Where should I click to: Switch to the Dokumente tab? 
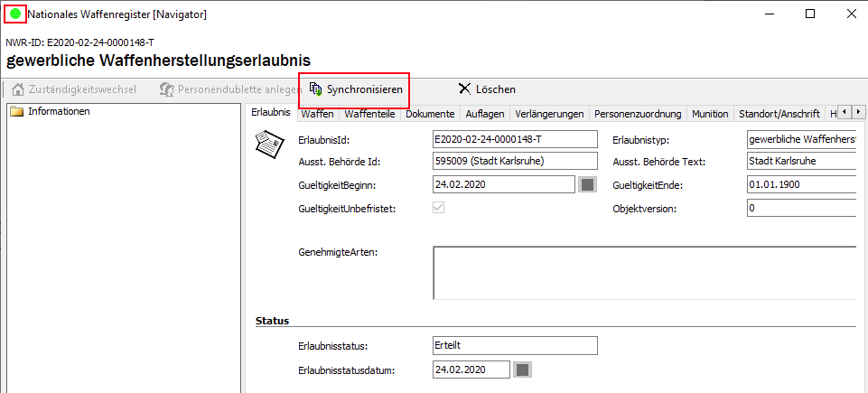pyautogui.click(x=430, y=114)
